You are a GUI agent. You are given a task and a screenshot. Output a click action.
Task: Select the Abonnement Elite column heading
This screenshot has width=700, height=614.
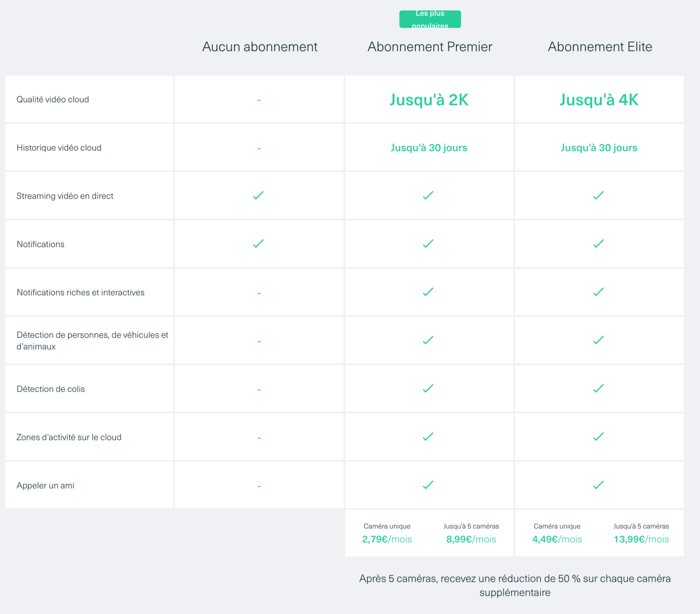(600, 46)
